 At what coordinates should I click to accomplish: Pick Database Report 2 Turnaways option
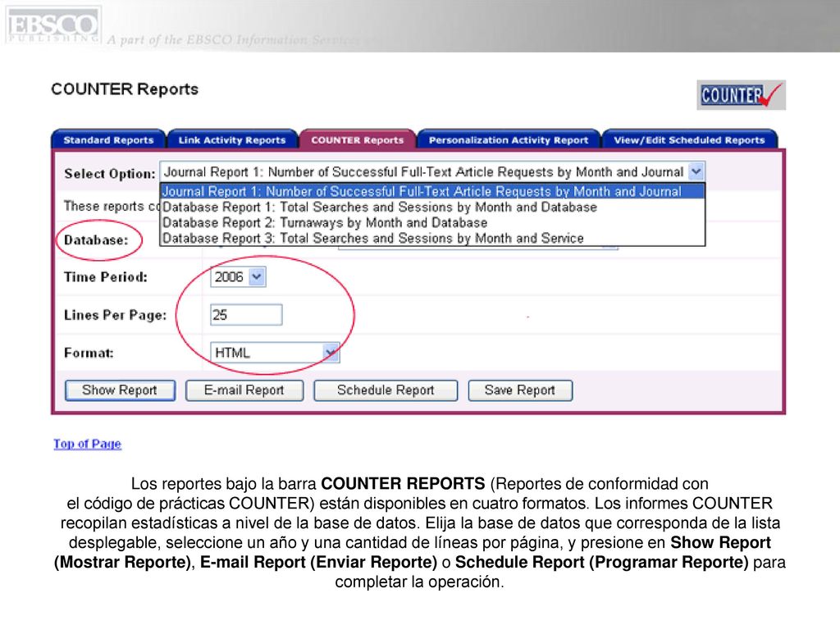(x=432, y=222)
